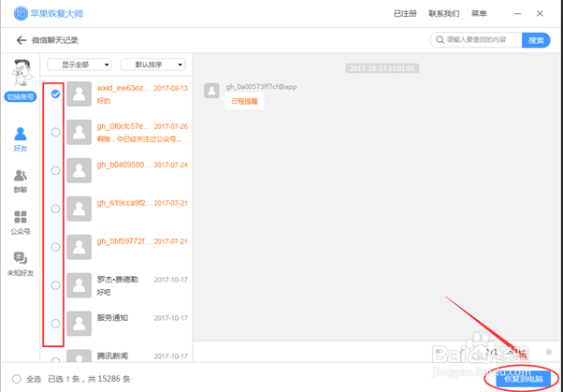Click the 2017-08-13 date on first row
563x392 pixels.
[x=171, y=88]
